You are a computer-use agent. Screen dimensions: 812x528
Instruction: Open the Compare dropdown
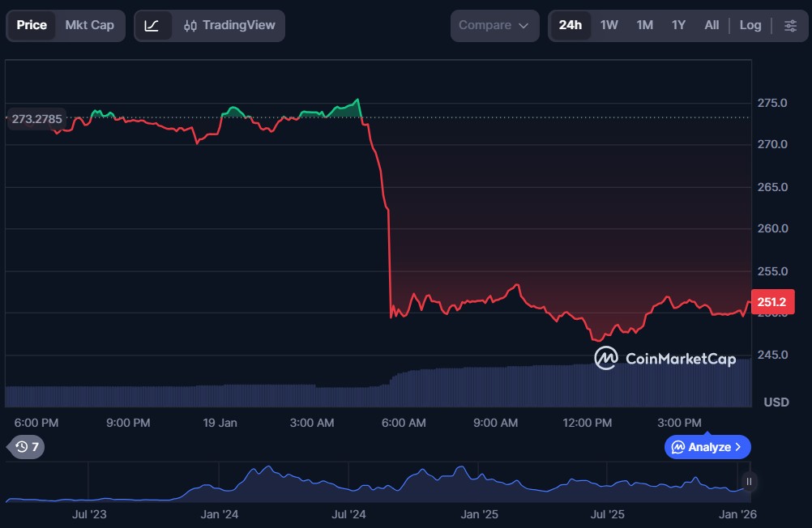click(494, 25)
